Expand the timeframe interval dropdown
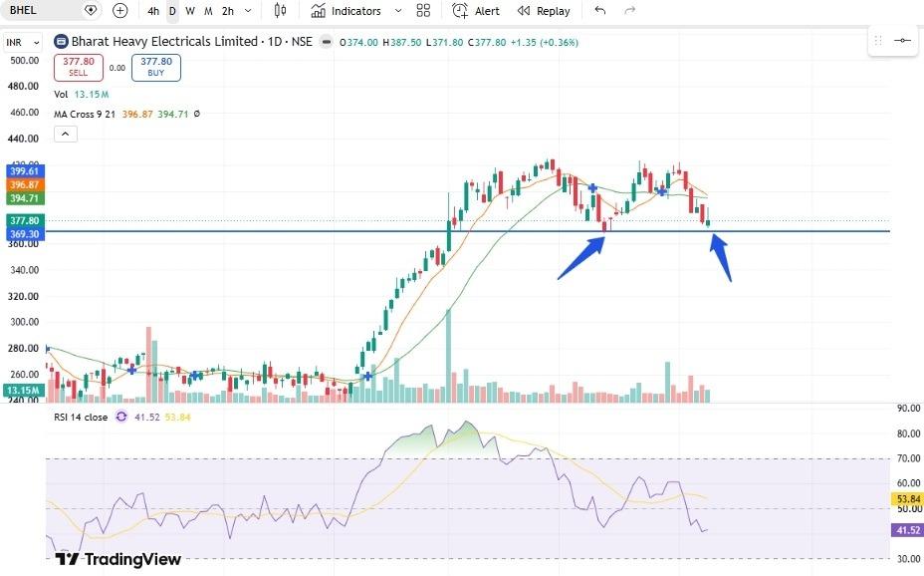The width and height of the screenshot is (924, 576). point(248,11)
